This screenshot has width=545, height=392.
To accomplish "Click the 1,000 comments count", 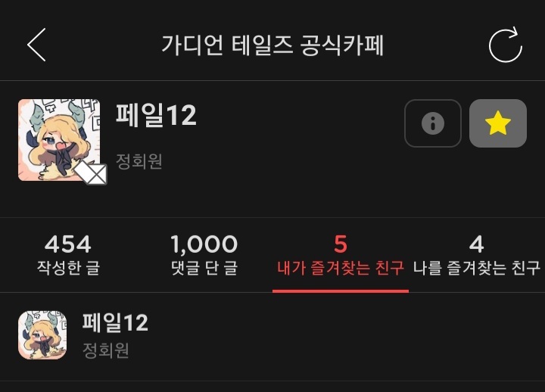I will point(204,244).
